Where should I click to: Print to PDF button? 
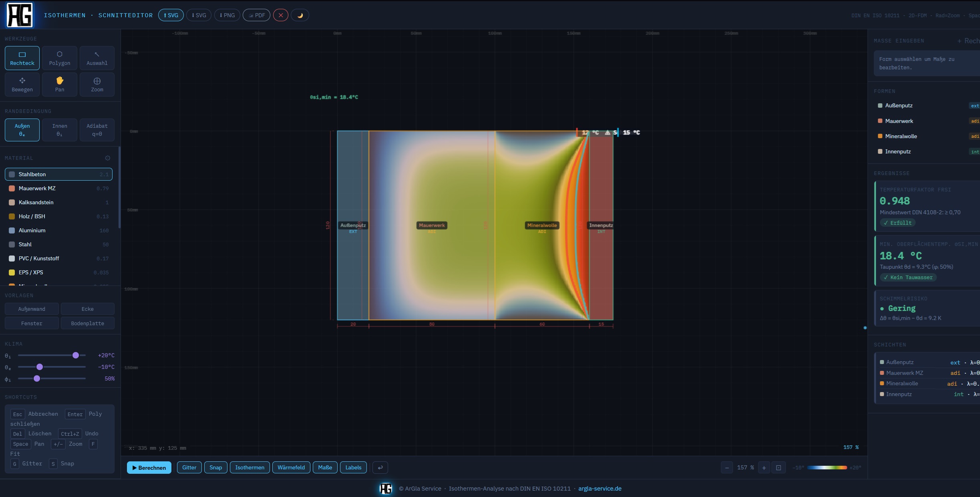pyautogui.click(x=256, y=15)
